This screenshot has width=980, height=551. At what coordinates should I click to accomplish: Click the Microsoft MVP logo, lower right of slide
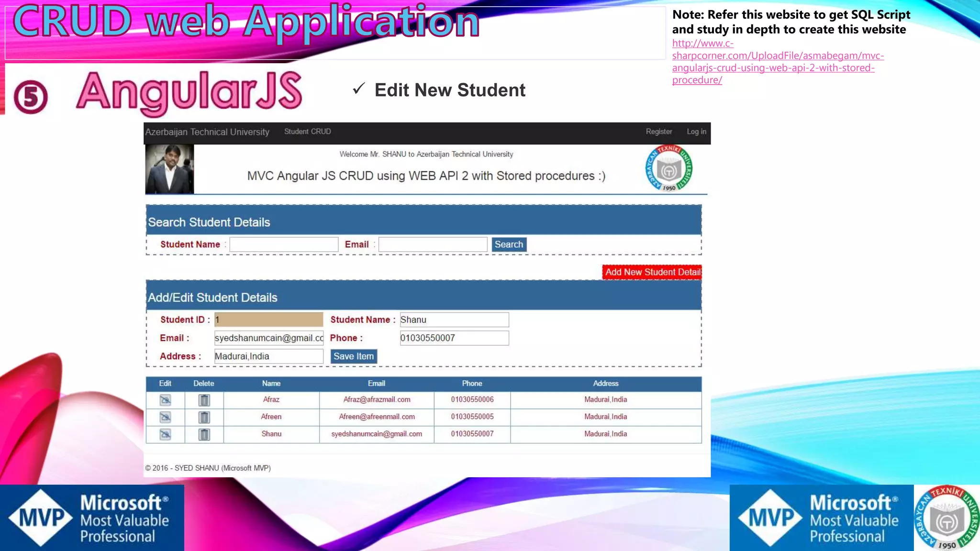[822, 518]
